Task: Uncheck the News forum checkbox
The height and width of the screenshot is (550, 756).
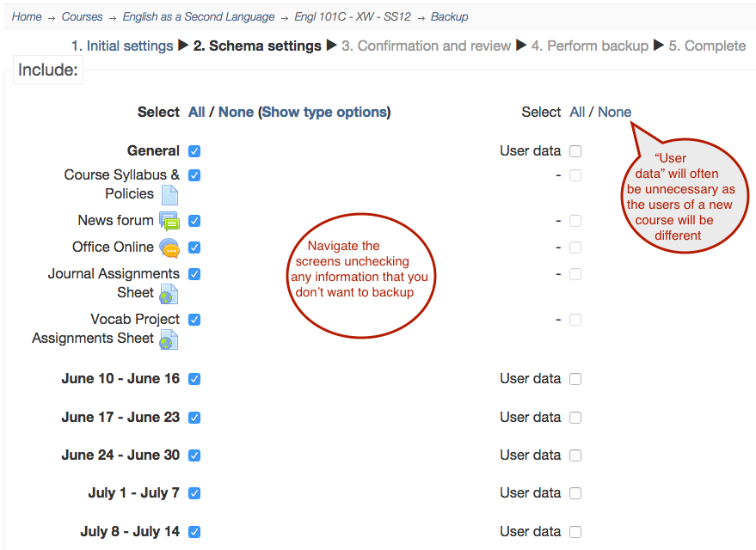Action: click(194, 221)
